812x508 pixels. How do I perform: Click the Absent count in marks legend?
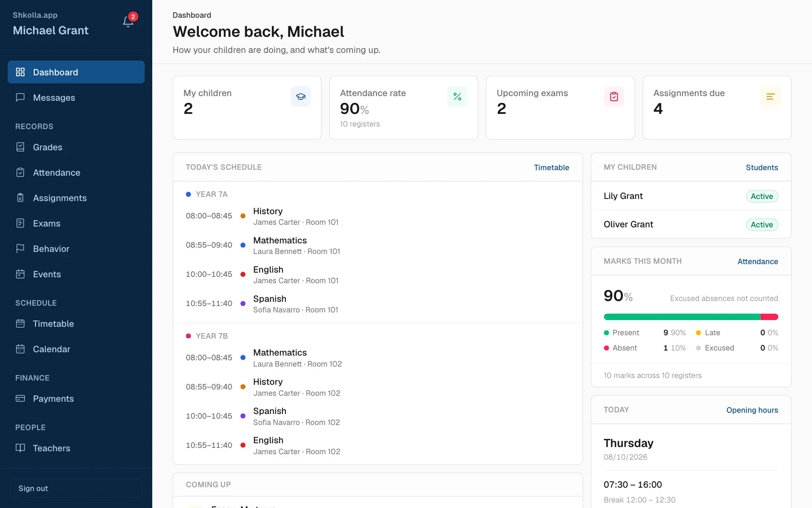click(665, 348)
